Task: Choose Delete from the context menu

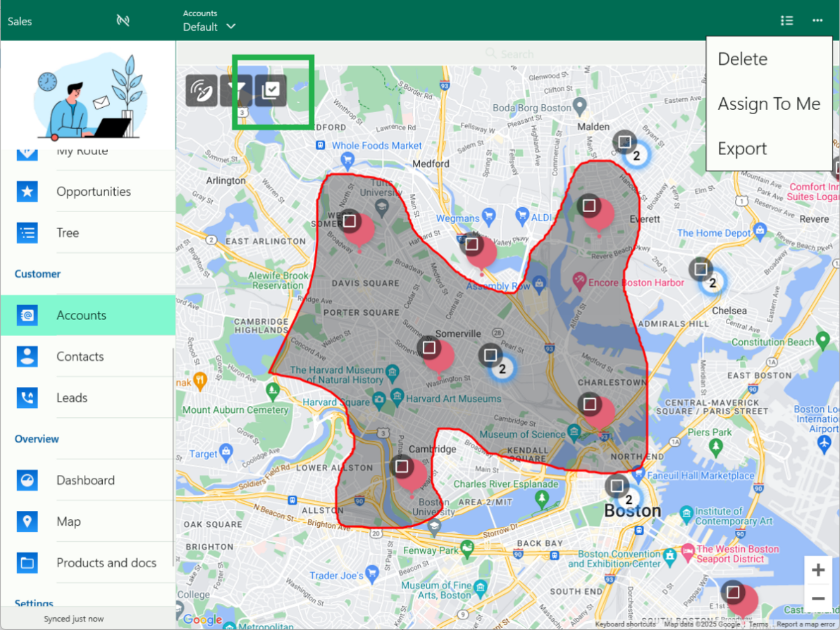Action: 742,59
